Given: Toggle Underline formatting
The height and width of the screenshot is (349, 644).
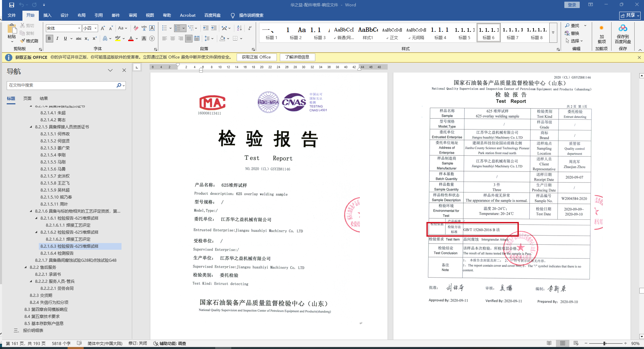Looking at the screenshot, I should pos(65,39).
